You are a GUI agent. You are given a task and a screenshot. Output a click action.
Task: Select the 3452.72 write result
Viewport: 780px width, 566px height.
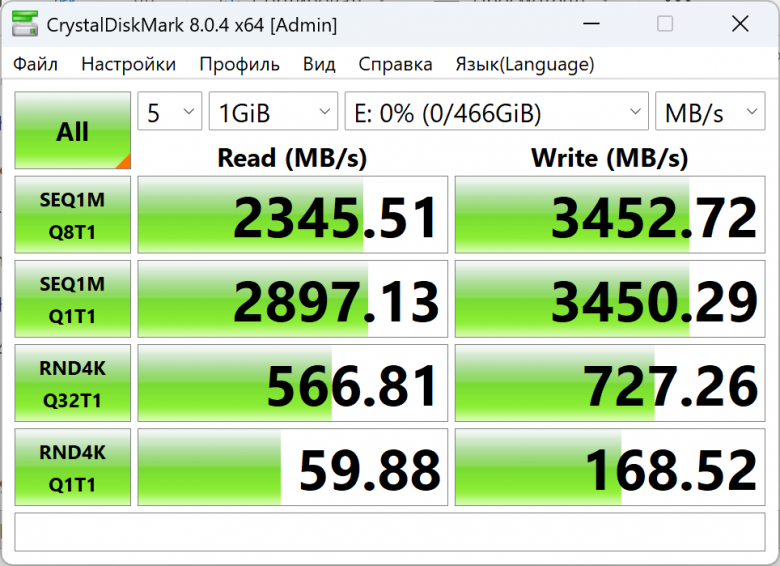coord(610,214)
